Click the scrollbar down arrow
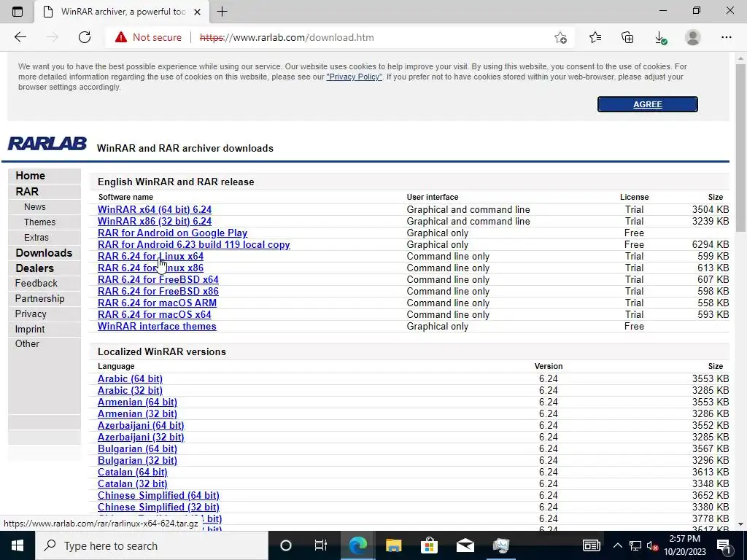The image size is (747, 560). (x=740, y=524)
